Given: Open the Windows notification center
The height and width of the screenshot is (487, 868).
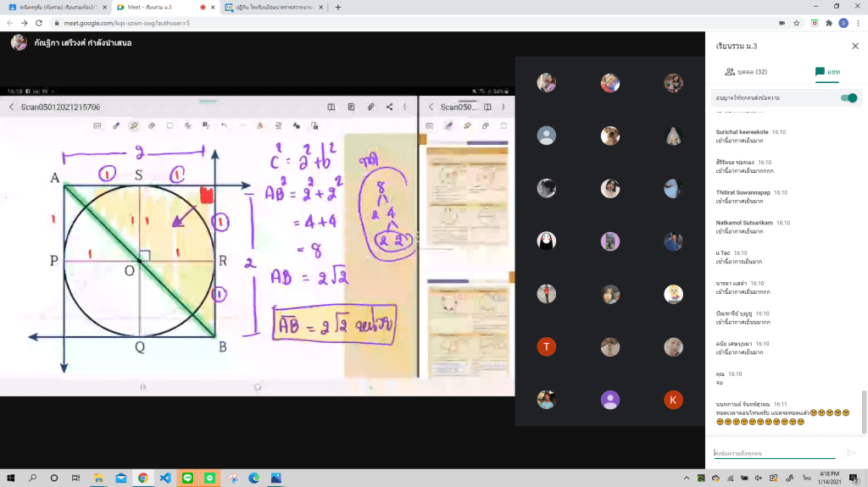Looking at the screenshot, I should [x=854, y=478].
